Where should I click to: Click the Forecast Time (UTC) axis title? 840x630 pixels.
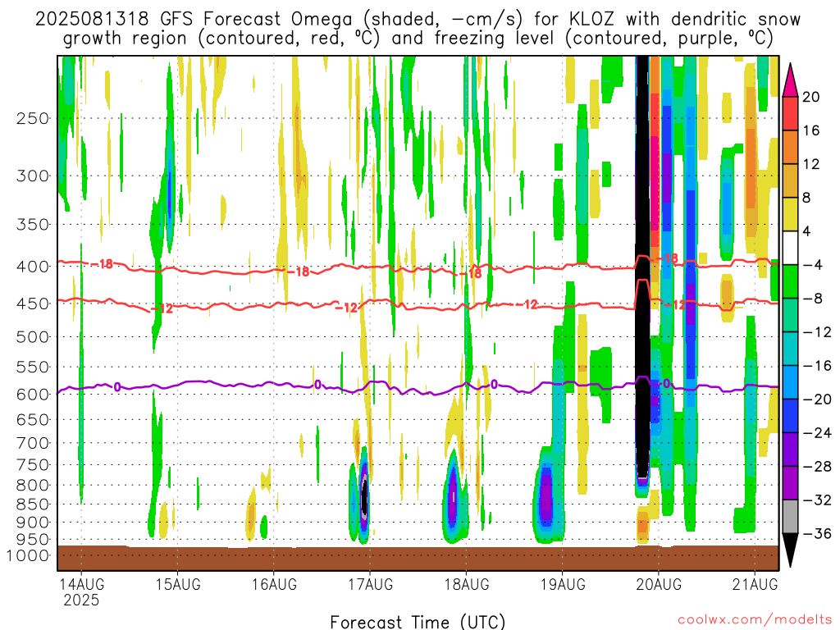pos(418,622)
